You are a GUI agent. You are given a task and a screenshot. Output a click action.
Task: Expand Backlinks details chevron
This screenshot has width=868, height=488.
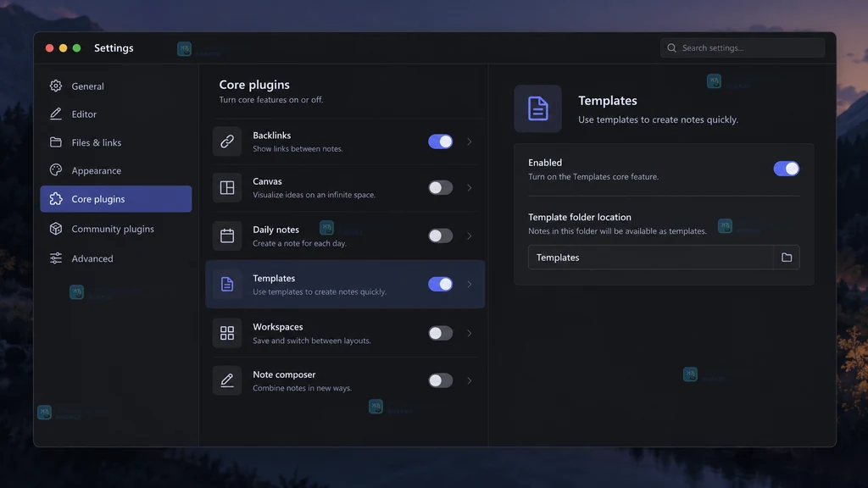pos(470,141)
